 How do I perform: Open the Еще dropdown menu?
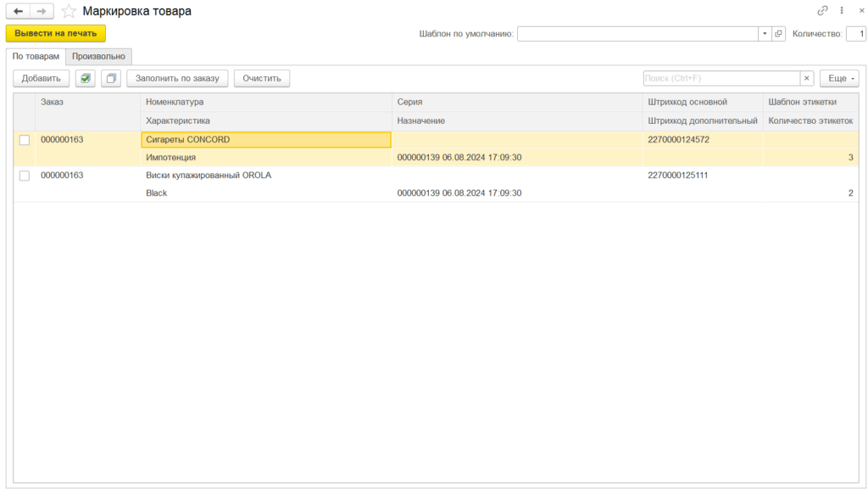838,78
